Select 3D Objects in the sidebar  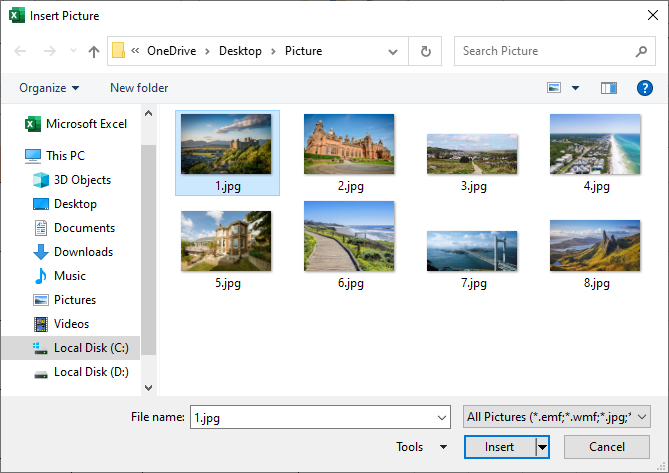82,180
